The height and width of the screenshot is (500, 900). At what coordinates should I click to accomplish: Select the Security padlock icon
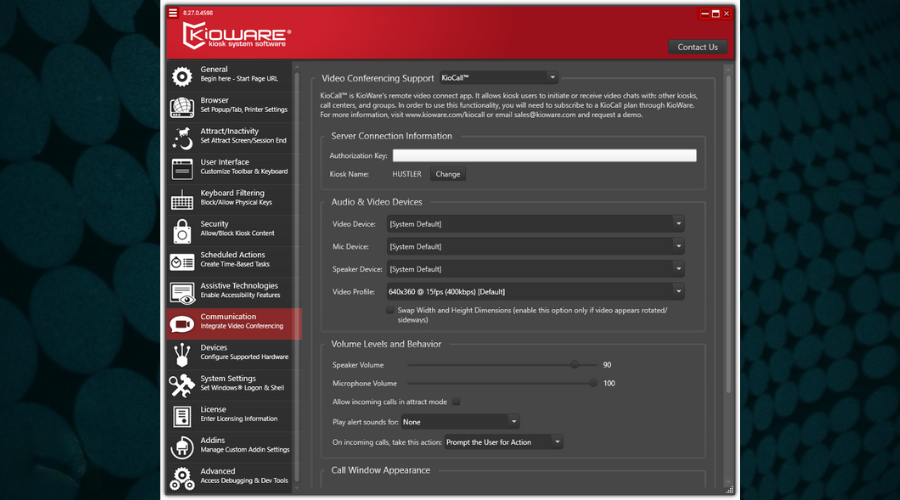click(182, 231)
